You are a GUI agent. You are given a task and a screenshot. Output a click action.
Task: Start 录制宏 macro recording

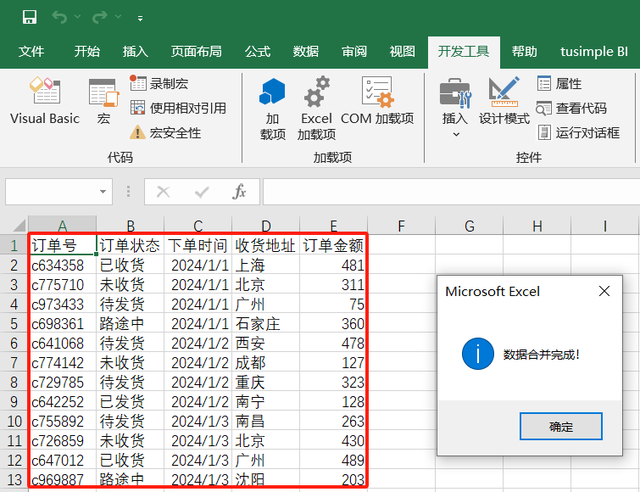pos(159,83)
